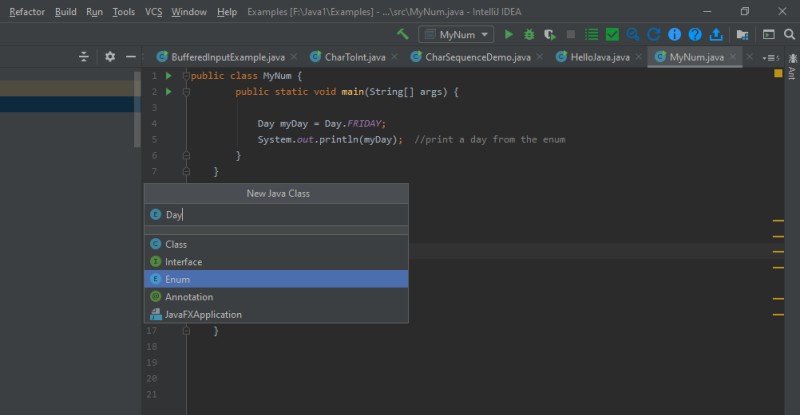Show the hidden editor tabs list
This screenshot has width=800, height=415.
coord(770,58)
